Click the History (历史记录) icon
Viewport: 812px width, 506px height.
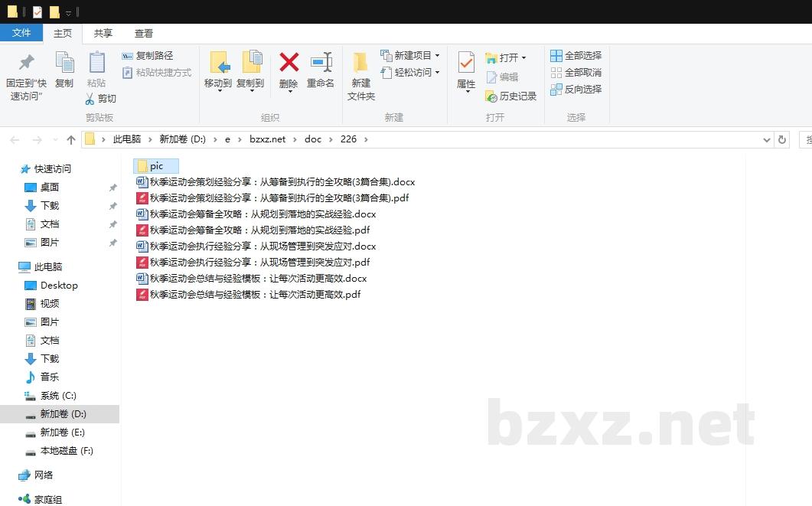coord(491,96)
